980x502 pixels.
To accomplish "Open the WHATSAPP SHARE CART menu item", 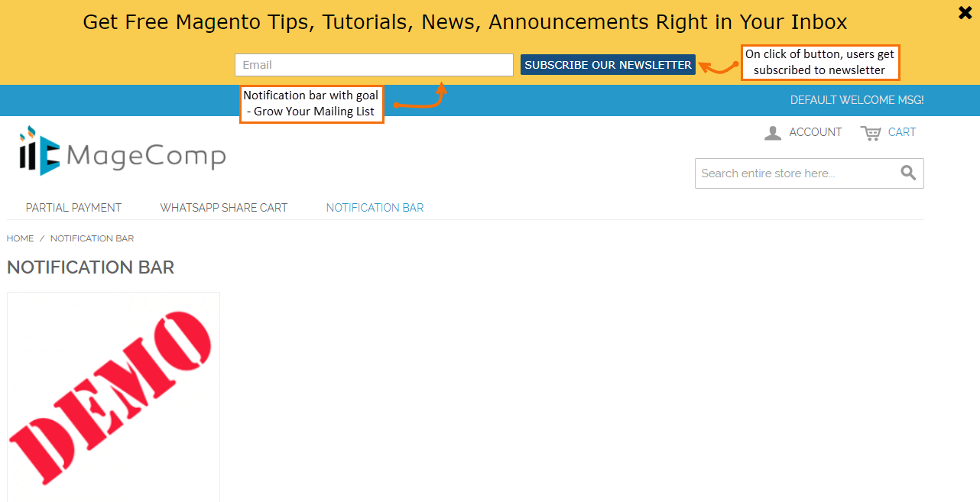I will tap(223, 207).
